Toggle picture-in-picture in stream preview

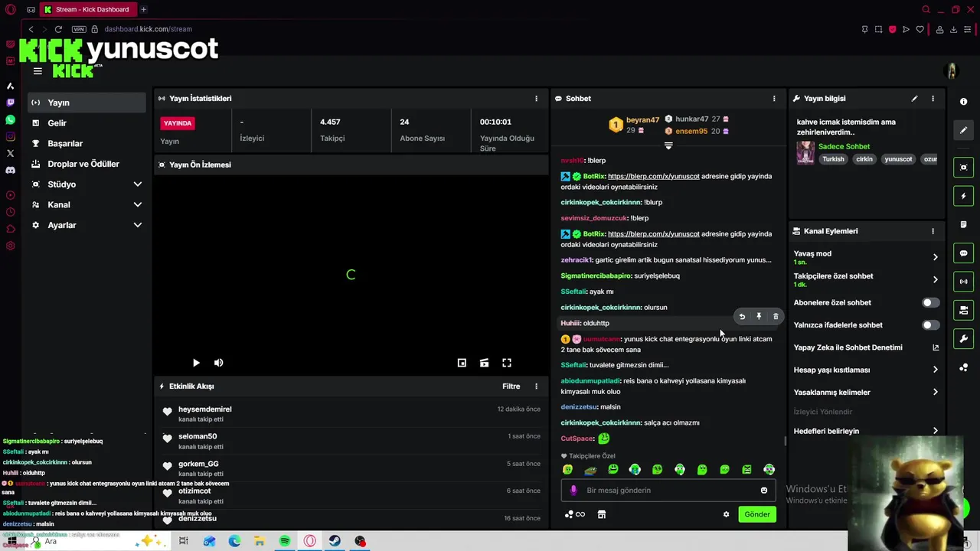[462, 364]
